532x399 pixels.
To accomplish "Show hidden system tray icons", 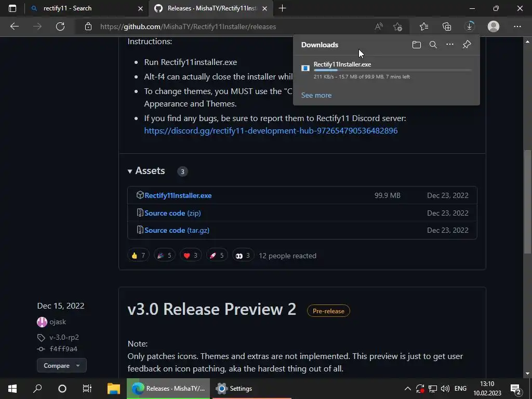I will point(408,389).
